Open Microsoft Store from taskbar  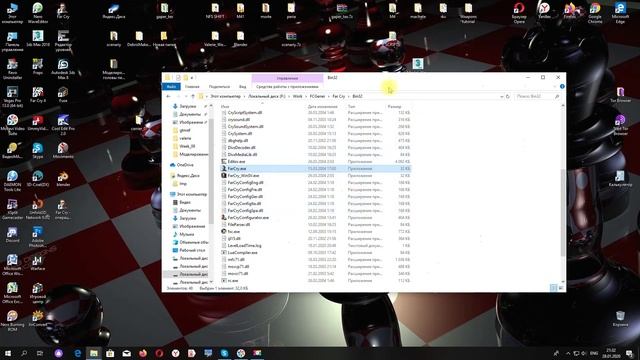point(110,353)
